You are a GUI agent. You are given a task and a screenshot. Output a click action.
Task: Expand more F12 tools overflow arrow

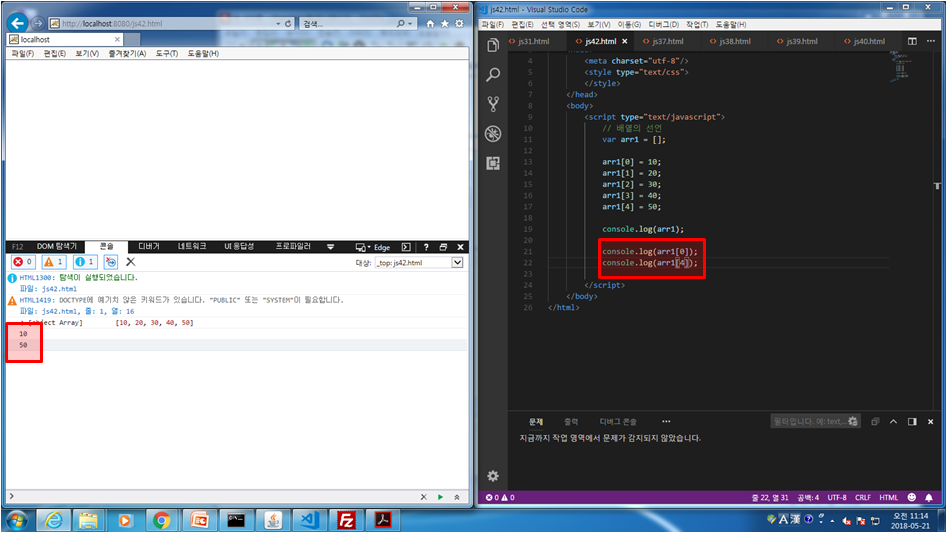click(330, 247)
